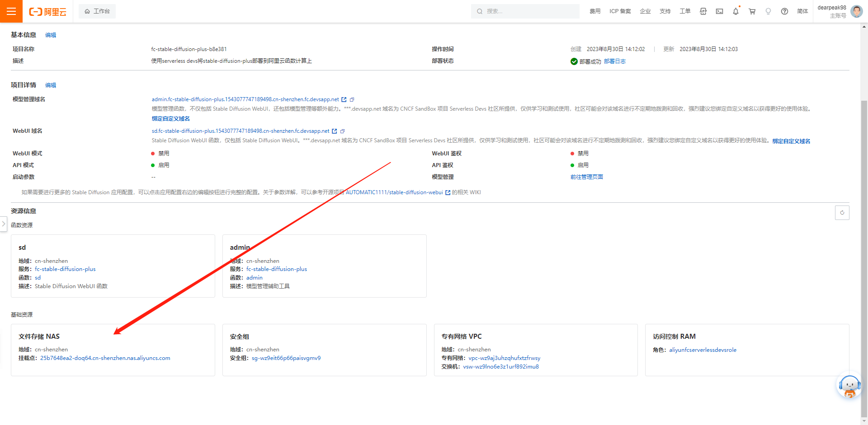Open the admin.fc-stable-diffusion-plus domain link

(245, 99)
